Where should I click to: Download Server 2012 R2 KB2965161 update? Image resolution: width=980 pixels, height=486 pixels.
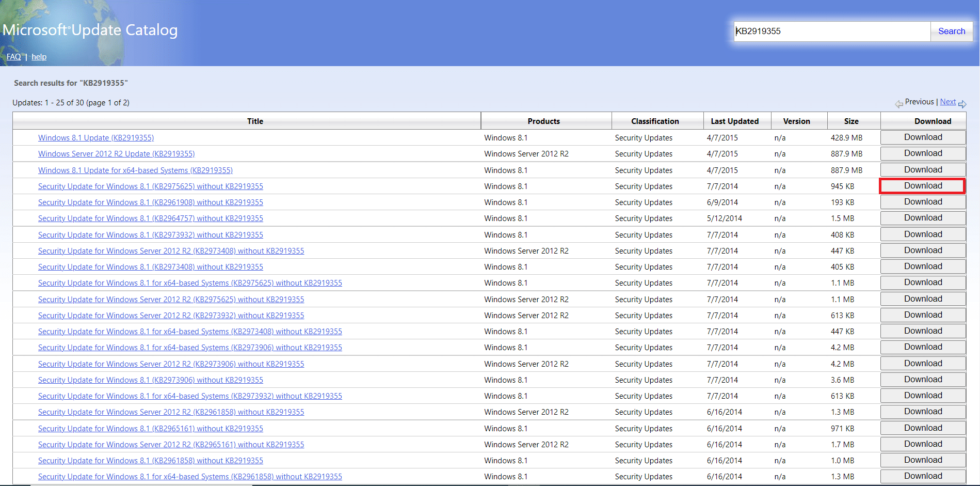pos(923,444)
